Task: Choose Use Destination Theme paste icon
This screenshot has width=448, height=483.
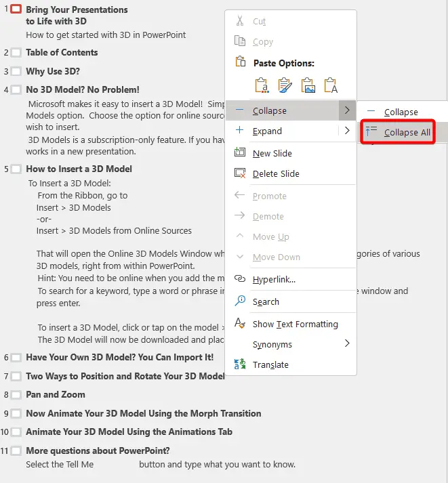Action: (x=262, y=85)
